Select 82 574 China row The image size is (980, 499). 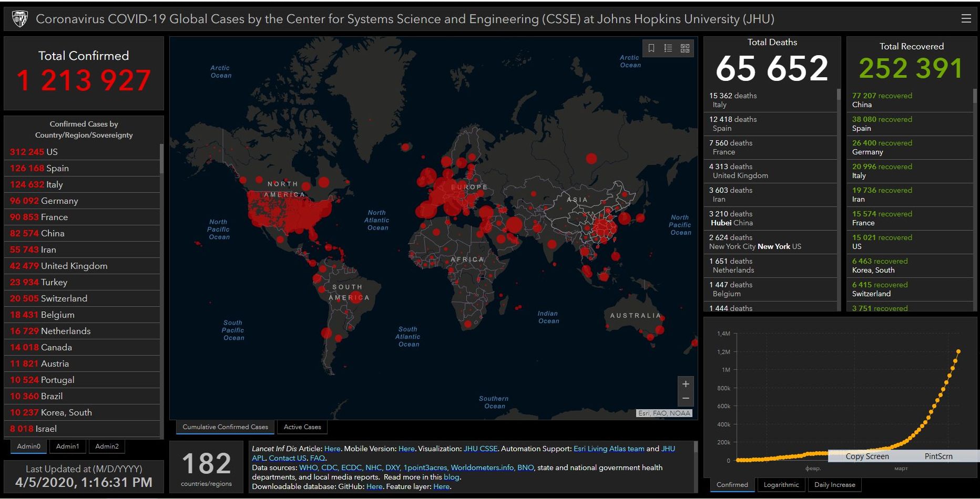(x=82, y=233)
